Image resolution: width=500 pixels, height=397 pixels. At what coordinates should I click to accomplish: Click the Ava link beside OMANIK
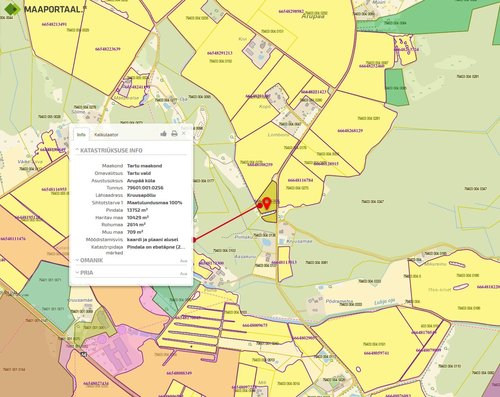pos(184,261)
